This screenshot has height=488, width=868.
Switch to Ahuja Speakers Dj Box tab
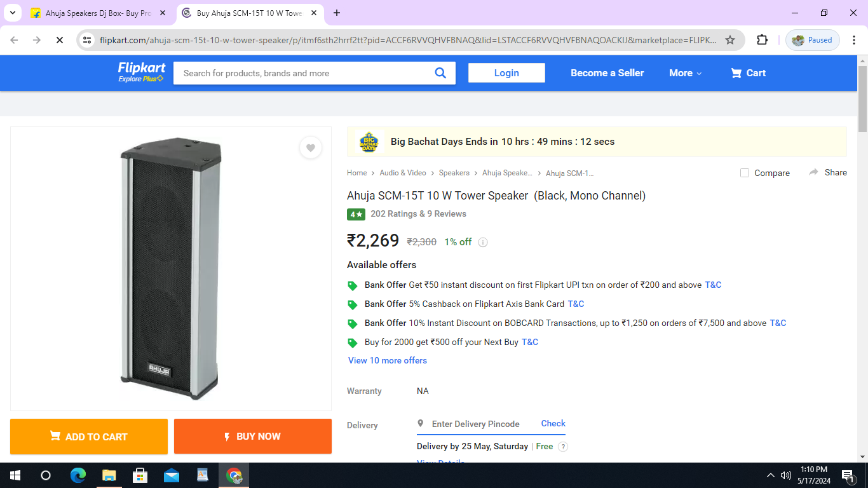pyautogui.click(x=98, y=13)
